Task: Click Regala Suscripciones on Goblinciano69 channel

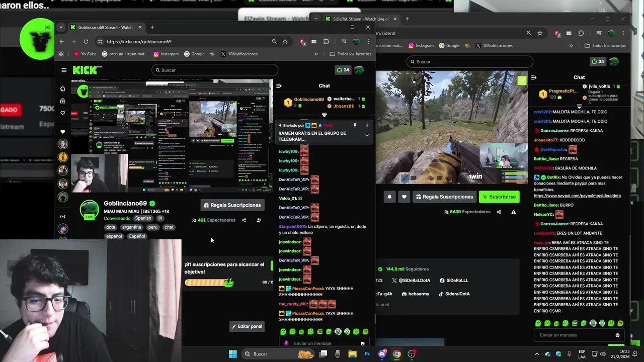Action: pos(232,205)
